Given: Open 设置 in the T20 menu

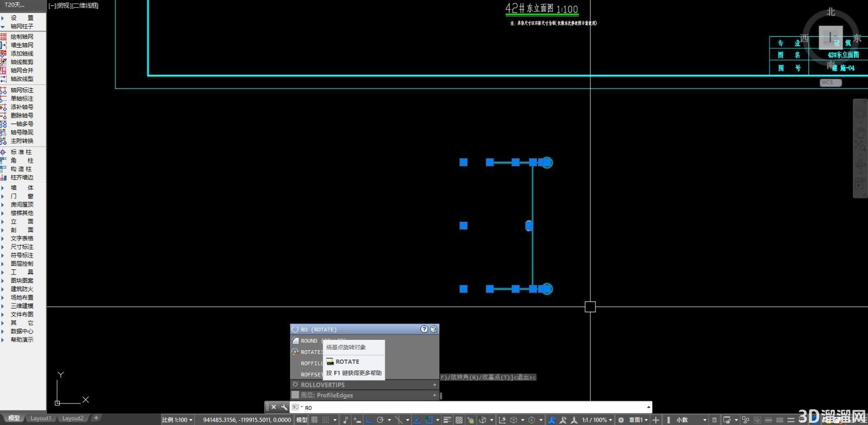Looking at the screenshot, I should (x=22, y=18).
